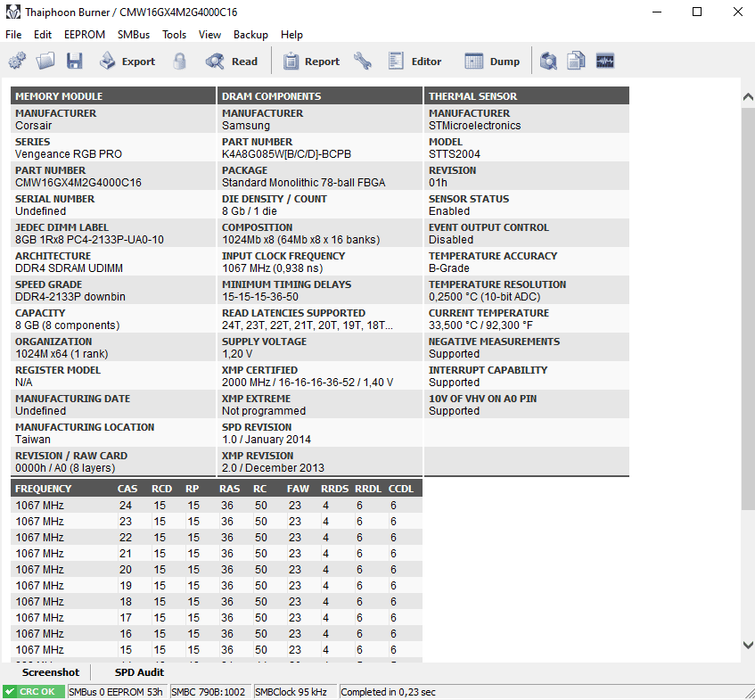Click the magnifier search icon
Viewport: 755px width, 700px height.
[548, 62]
